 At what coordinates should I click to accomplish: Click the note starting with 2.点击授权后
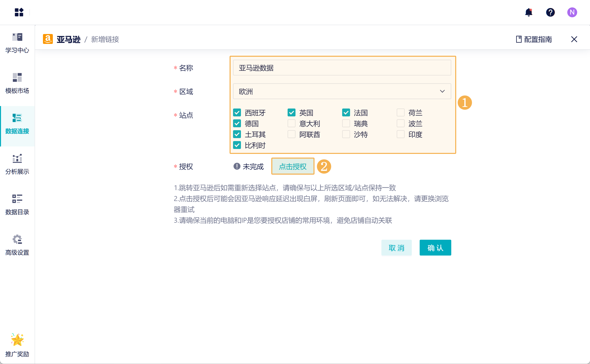click(311, 204)
